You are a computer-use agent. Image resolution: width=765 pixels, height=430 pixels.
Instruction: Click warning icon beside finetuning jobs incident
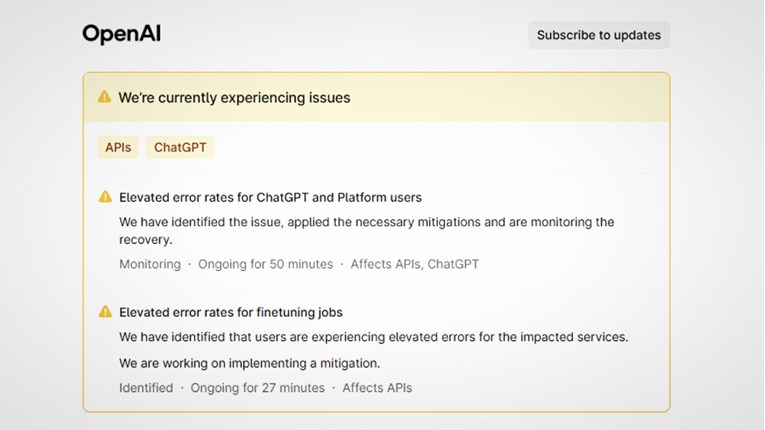pos(105,312)
